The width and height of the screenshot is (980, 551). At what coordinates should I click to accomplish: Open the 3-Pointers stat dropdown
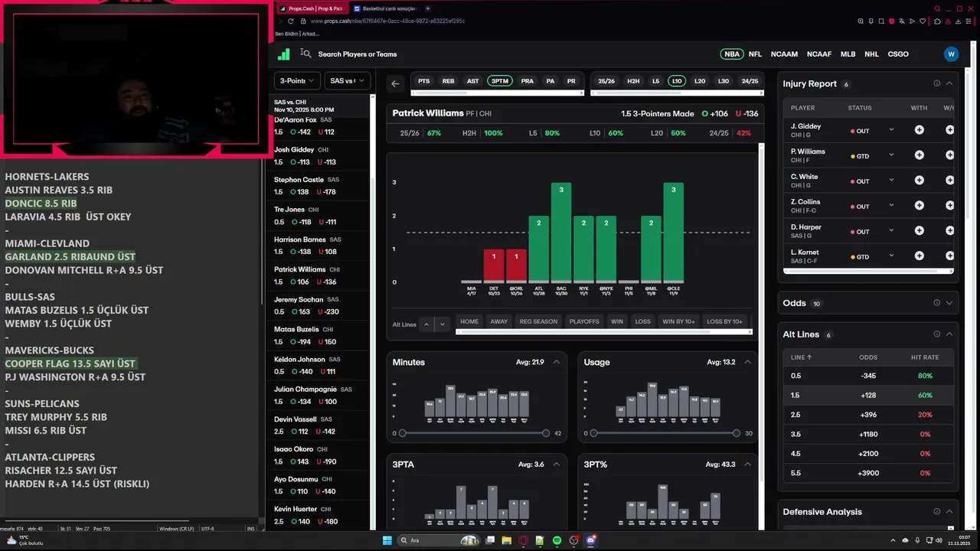[297, 80]
